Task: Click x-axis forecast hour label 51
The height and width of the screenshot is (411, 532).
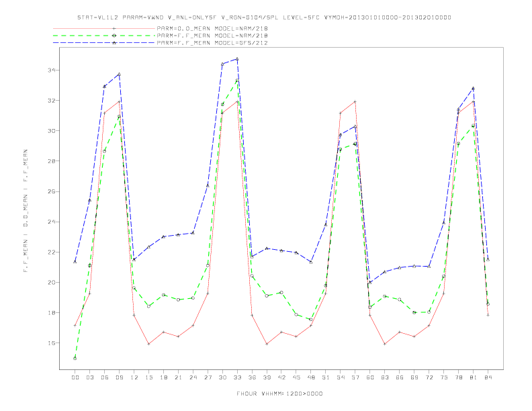Action: (326, 377)
